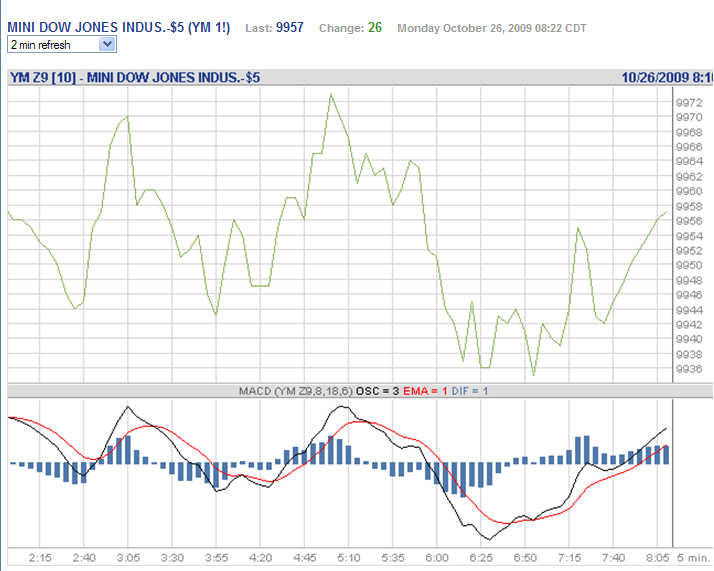Click the 9968 price axis label

coord(689,133)
